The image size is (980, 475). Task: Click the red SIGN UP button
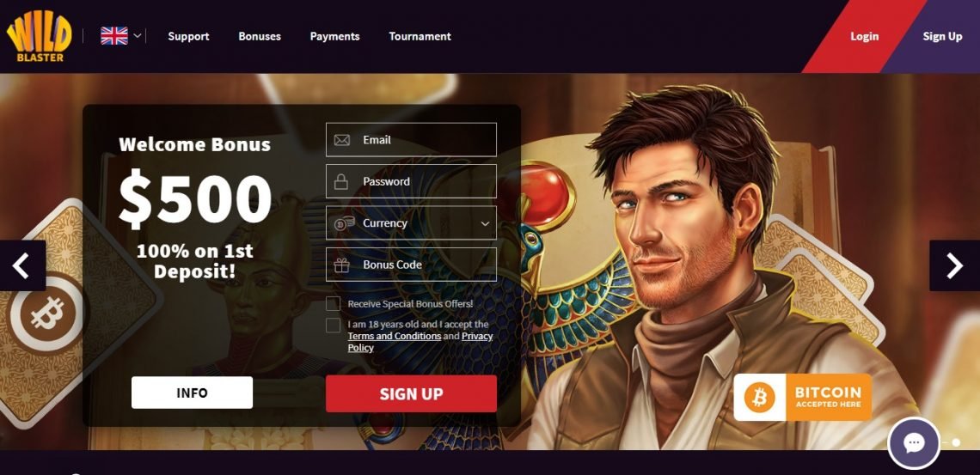pos(411,394)
